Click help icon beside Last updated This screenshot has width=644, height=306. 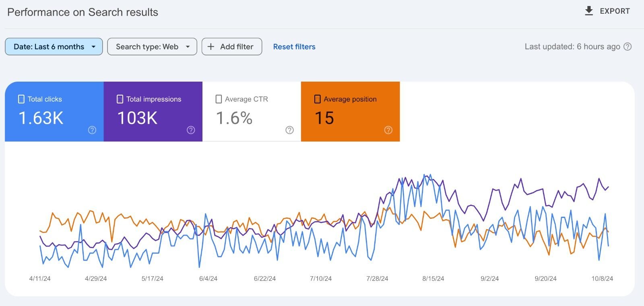tap(627, 47)
